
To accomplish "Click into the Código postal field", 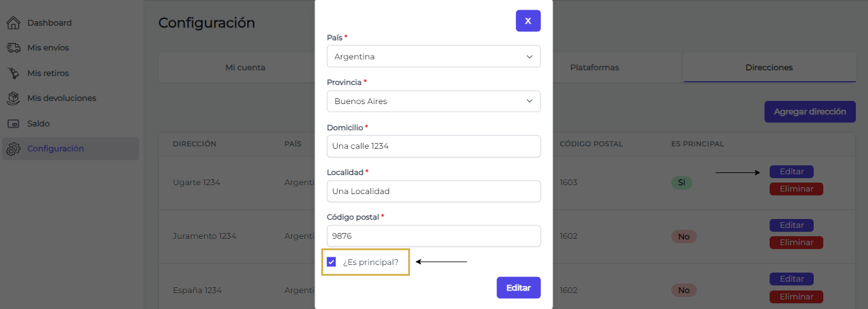I will pos(434,236).
